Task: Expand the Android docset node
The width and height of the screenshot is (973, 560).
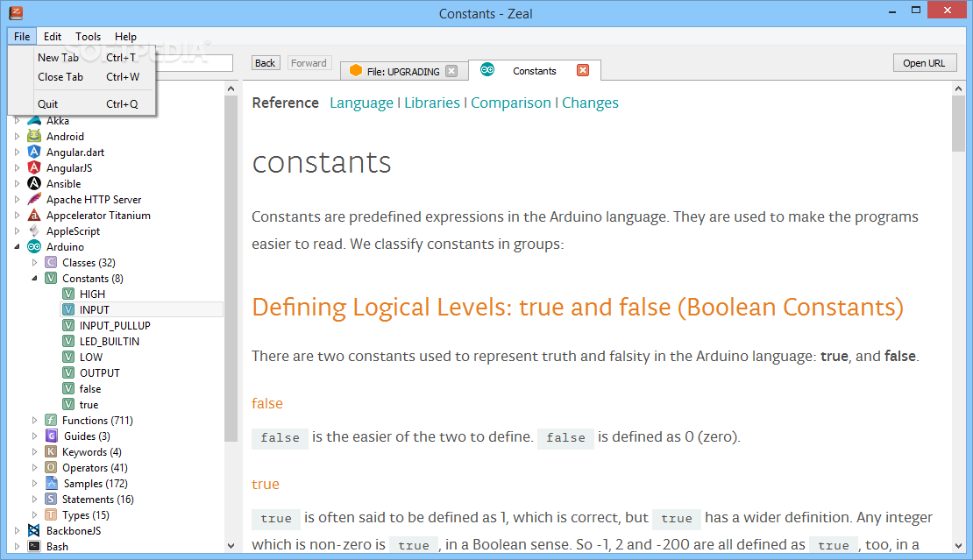Action: (18, 137)
